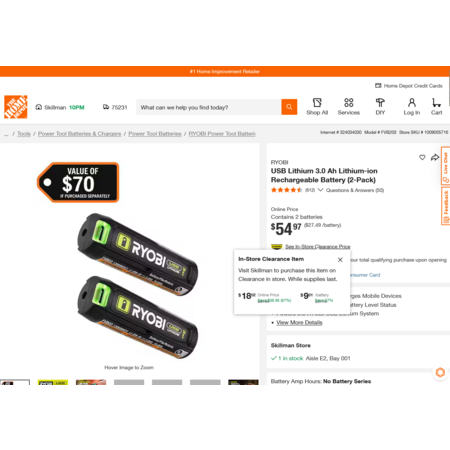Select the Skillman store selector
The width and height of the screenshot is (450, 450).
pos(60,107)
